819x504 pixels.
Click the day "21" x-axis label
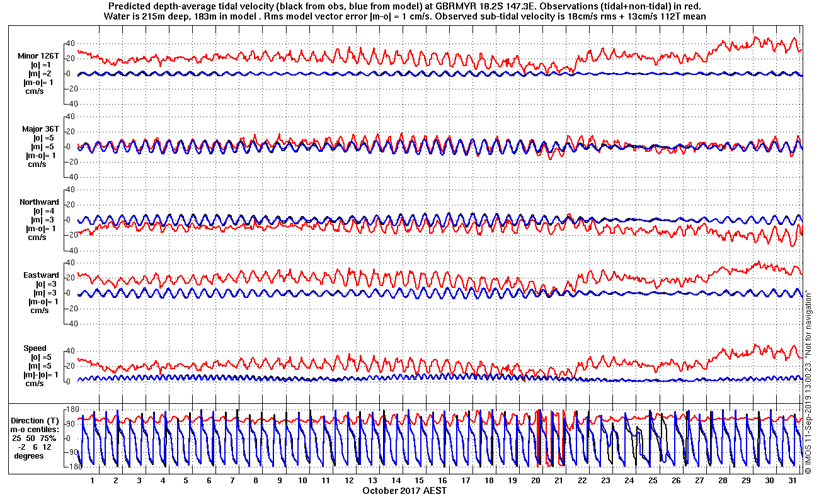(559, 480)
